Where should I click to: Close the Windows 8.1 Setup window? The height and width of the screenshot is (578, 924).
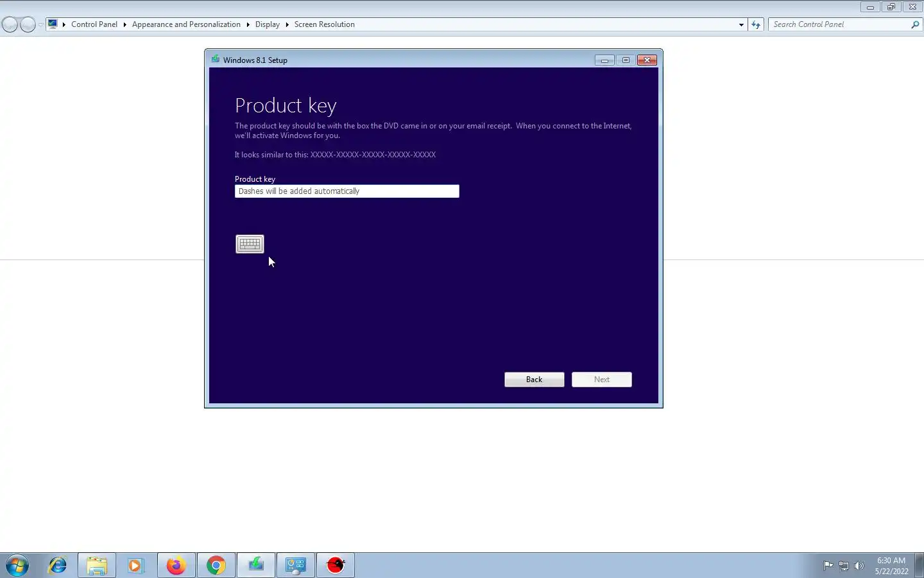coord(647,60)
